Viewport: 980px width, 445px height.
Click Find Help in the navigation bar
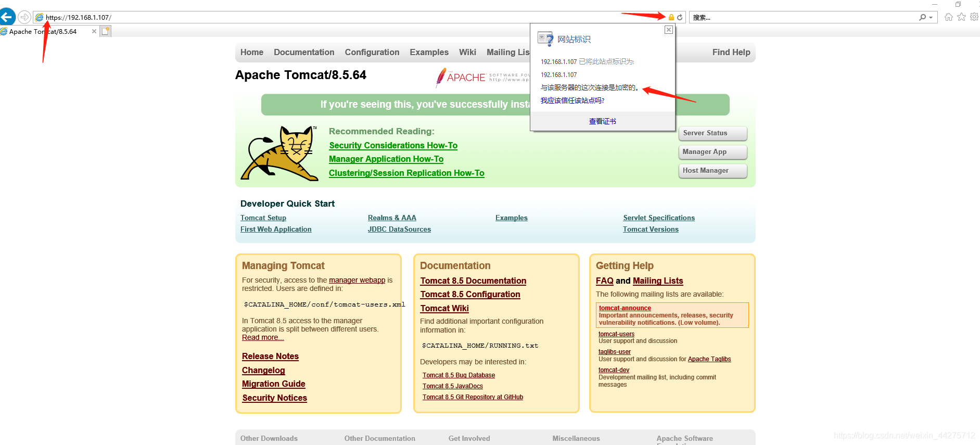(x=731, y=52)
